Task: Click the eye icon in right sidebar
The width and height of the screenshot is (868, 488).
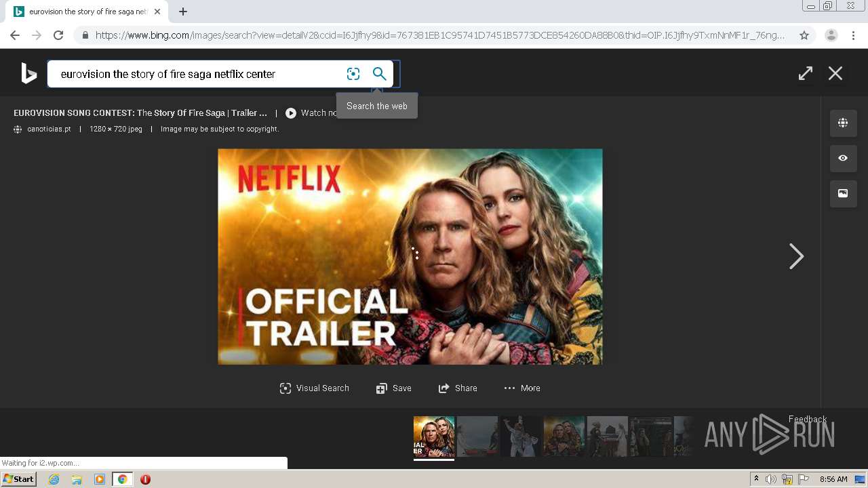Action: tap(843, 158)
